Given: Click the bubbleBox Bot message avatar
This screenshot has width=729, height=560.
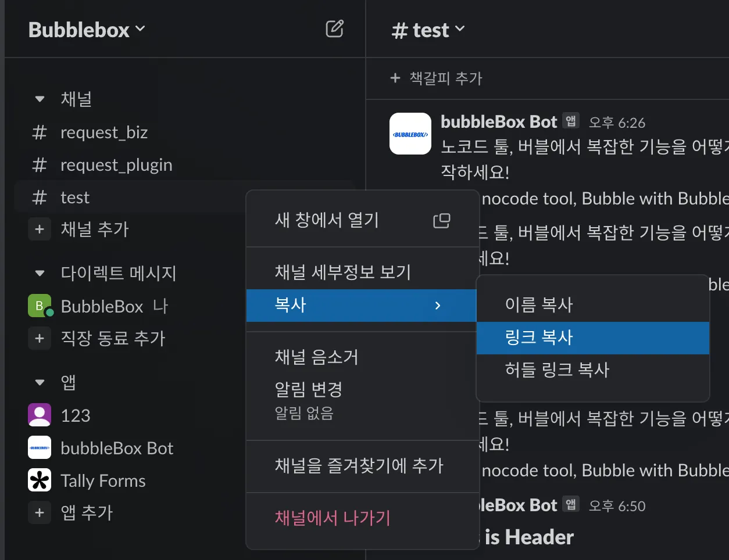Looking at the screenshot, I should [410, 134].
